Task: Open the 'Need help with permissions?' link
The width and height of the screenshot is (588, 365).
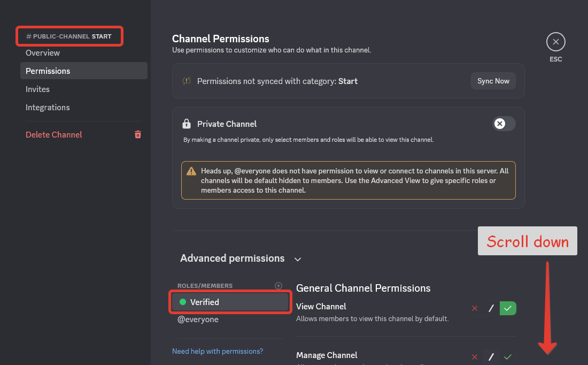Action: [218, 352]
